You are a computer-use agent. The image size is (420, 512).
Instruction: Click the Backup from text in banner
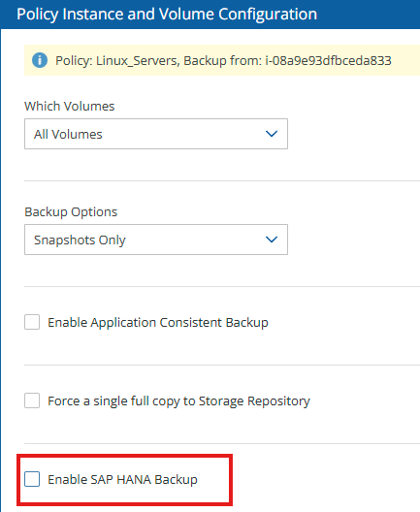(222, 61)
